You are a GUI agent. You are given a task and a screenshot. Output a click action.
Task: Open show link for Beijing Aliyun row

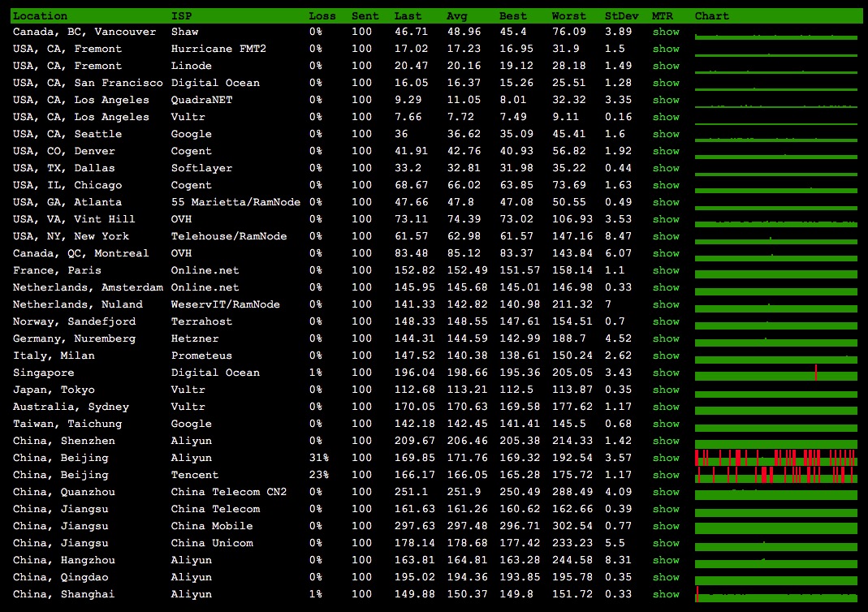point(666,458)
